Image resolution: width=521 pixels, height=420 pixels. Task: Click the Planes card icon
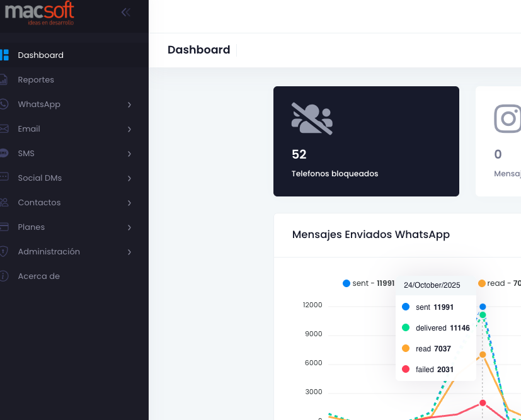tap(4, 227)
